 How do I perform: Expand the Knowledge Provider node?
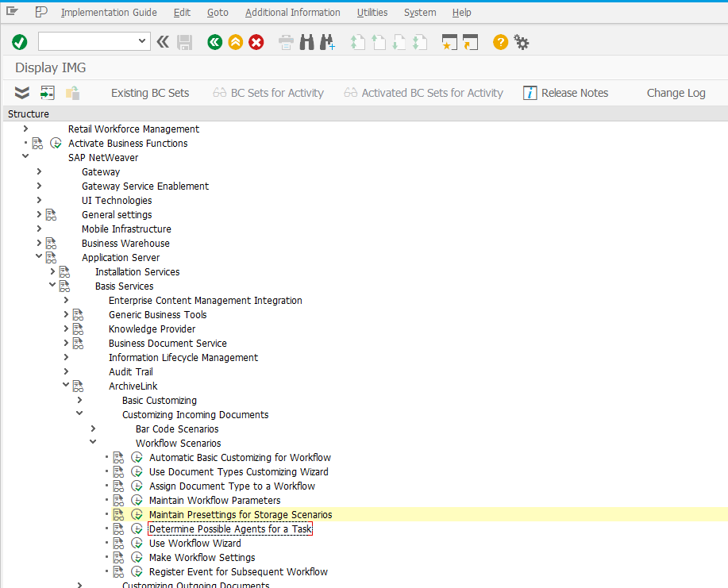(66, 329)
